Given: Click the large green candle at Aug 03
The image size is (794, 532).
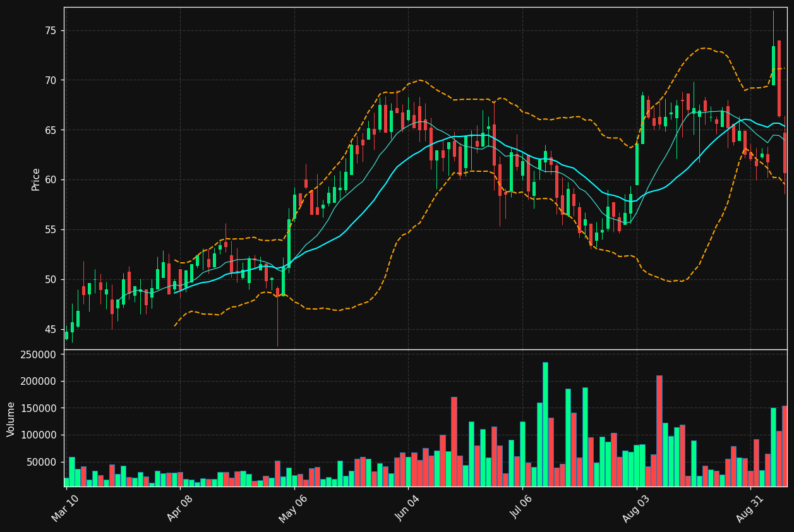Looking at the screenshot, I should (x=637, y=164).
